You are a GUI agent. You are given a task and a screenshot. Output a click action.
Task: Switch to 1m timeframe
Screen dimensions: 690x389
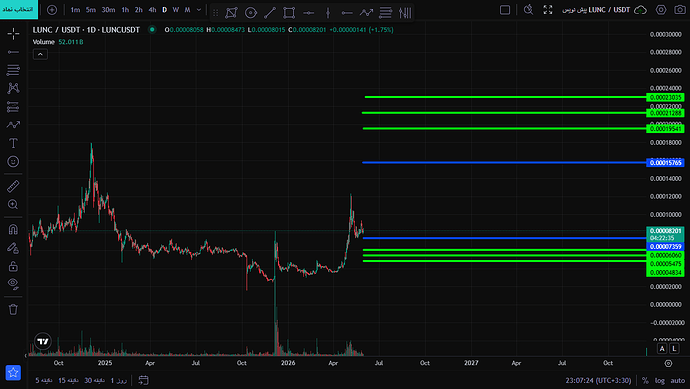point(75,10)
